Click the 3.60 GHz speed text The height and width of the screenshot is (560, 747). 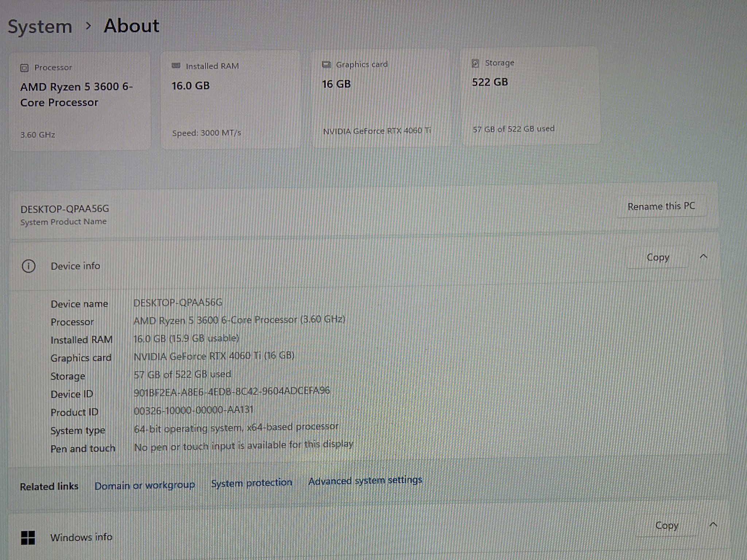[x=38, y=135]
